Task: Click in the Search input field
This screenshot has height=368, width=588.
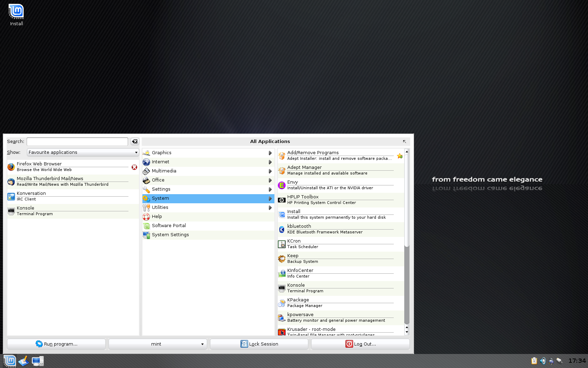Action: 77,141
